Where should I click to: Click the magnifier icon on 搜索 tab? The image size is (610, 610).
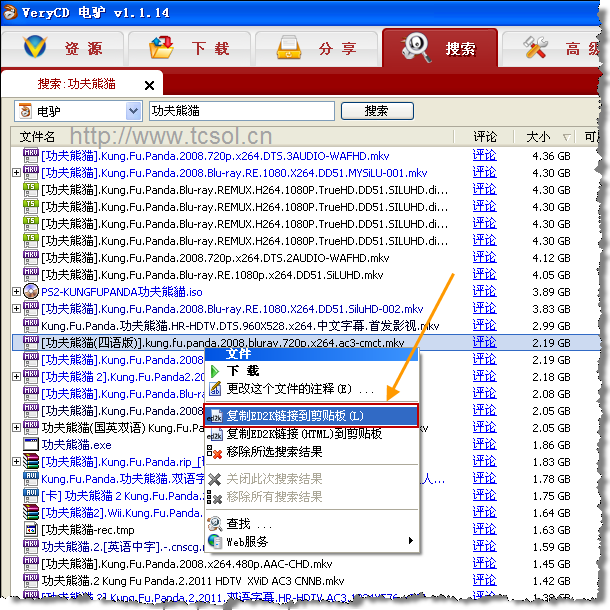click(x=416, y=47)
